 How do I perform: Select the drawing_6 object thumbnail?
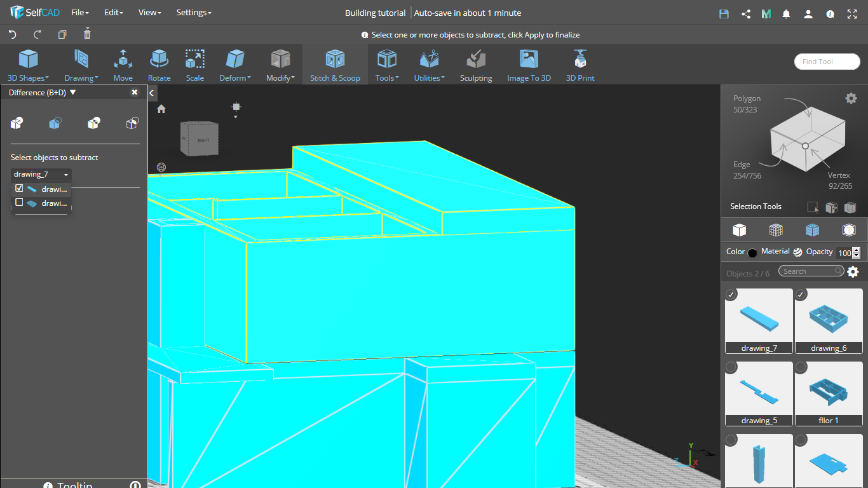(829, 321)
